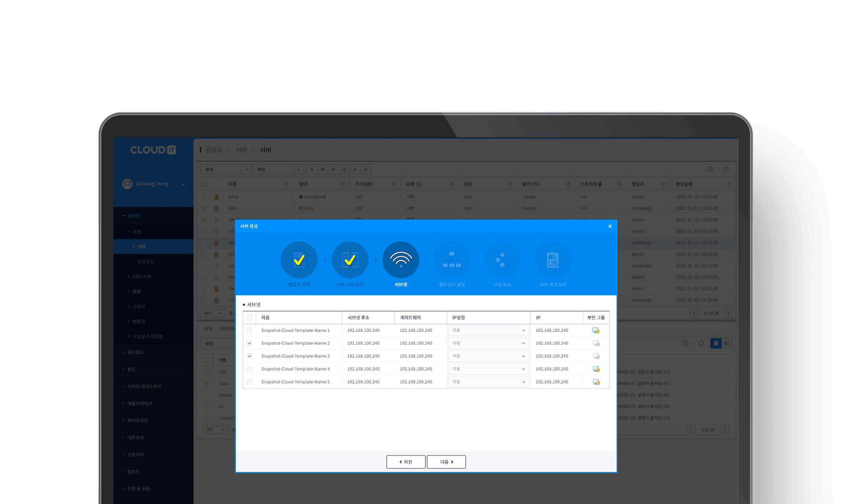Click the 서버 생성 요약 step icon
This screenshot has height=504, width=854.
[x=553, y=260]
